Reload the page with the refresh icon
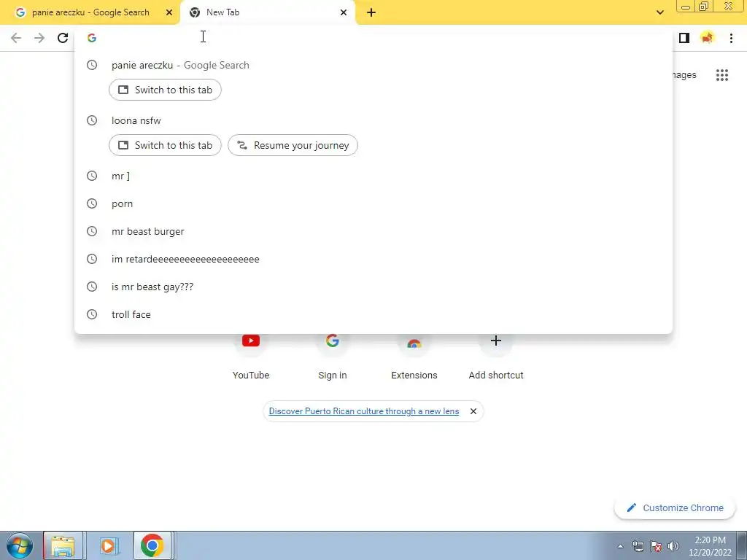The image size is (747, 560). [x=63, y=38]
